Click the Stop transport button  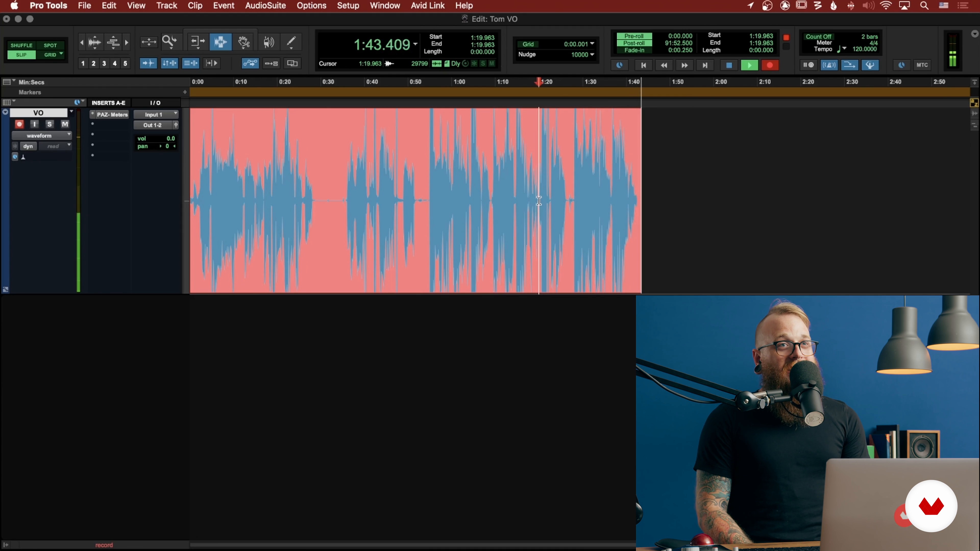[729, 65]
